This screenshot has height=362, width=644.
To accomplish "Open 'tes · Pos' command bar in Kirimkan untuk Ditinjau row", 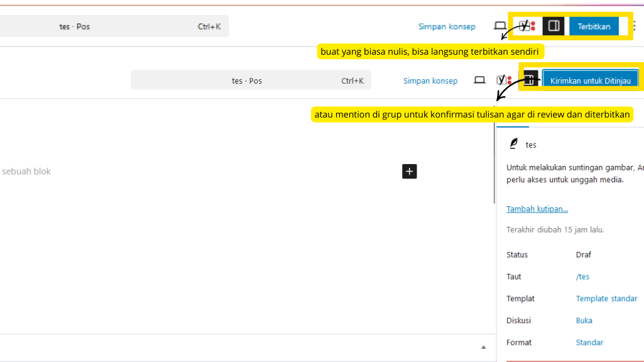I will (250, 80).
